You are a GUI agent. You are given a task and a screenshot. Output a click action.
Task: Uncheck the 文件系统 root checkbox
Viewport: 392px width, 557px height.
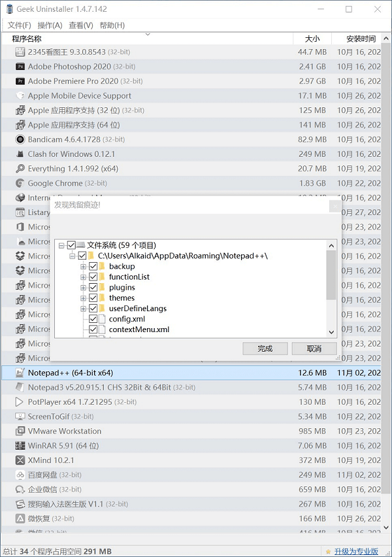point(71,245)
